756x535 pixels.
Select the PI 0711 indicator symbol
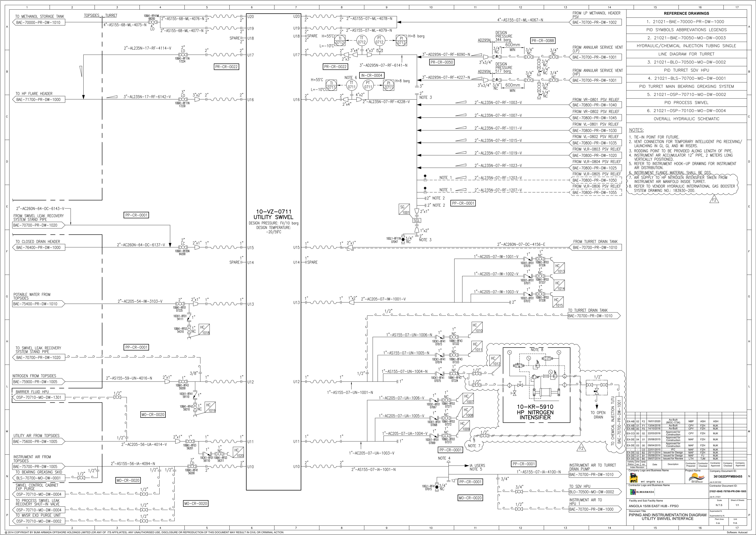[x=389, y=85]
